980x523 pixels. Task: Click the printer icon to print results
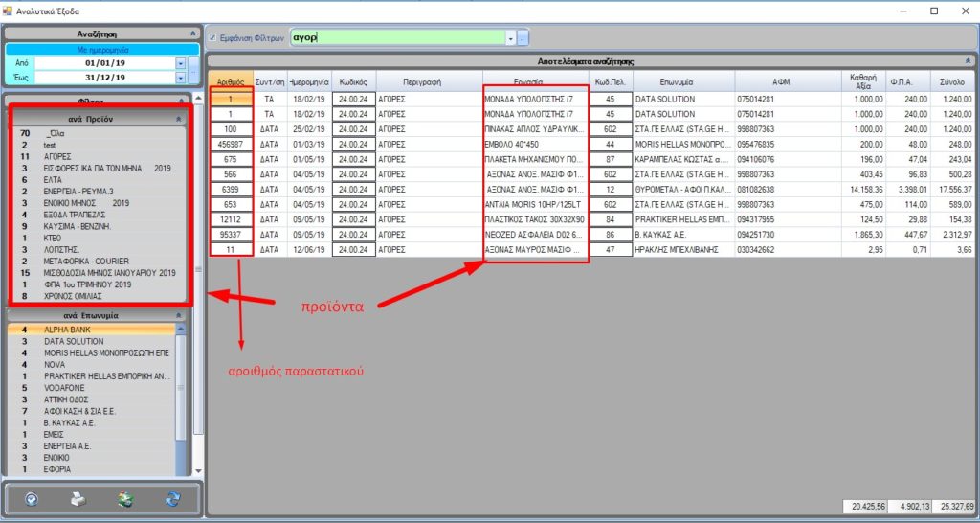pos(79,499)
